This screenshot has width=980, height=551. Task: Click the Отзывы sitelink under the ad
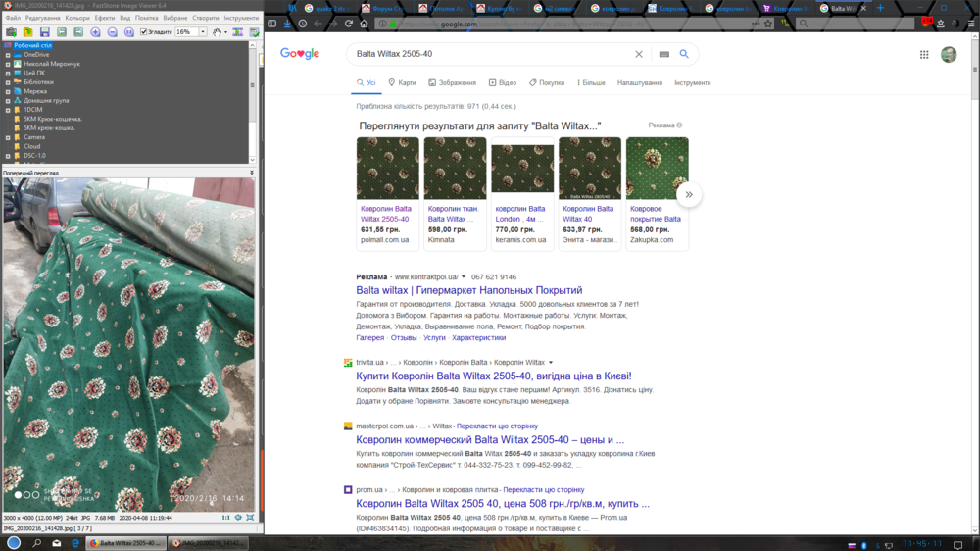[403, 337]
